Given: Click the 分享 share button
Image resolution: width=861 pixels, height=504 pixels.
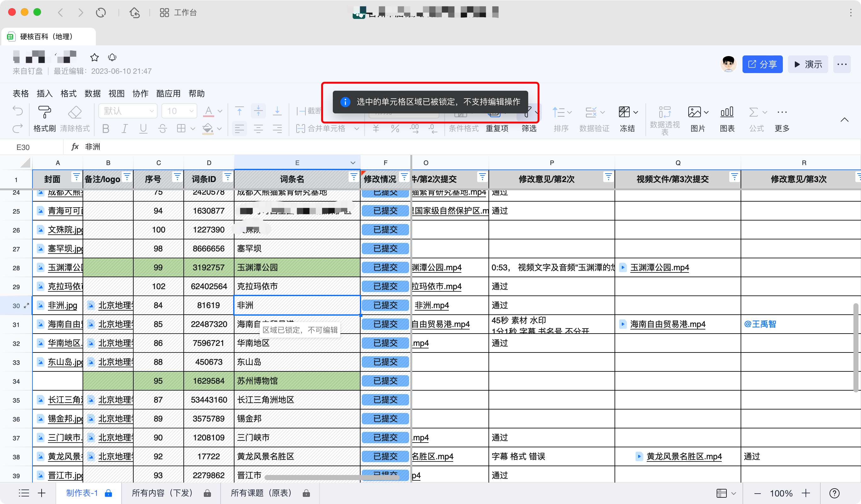Looking at the screenshot, I should 762,64.
